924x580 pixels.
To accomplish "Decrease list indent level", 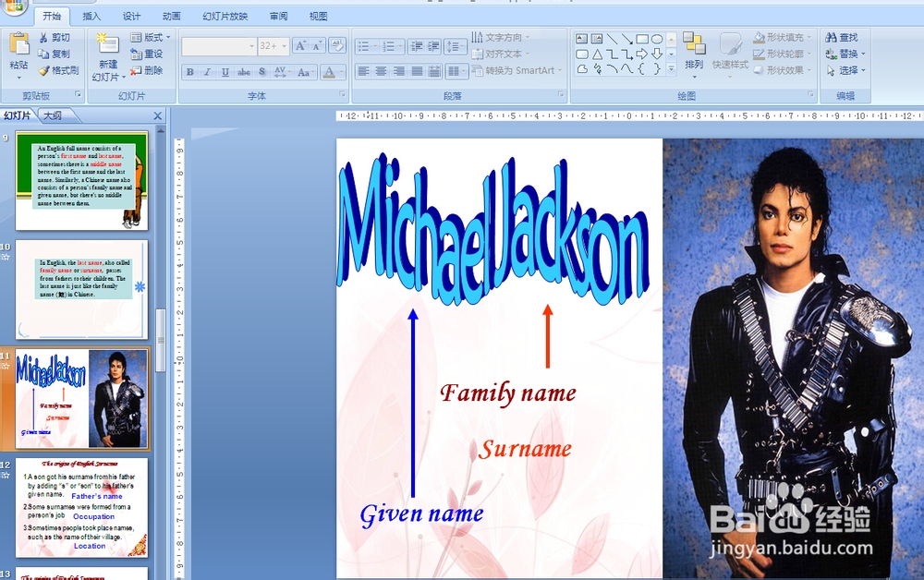I will point(417,46).
